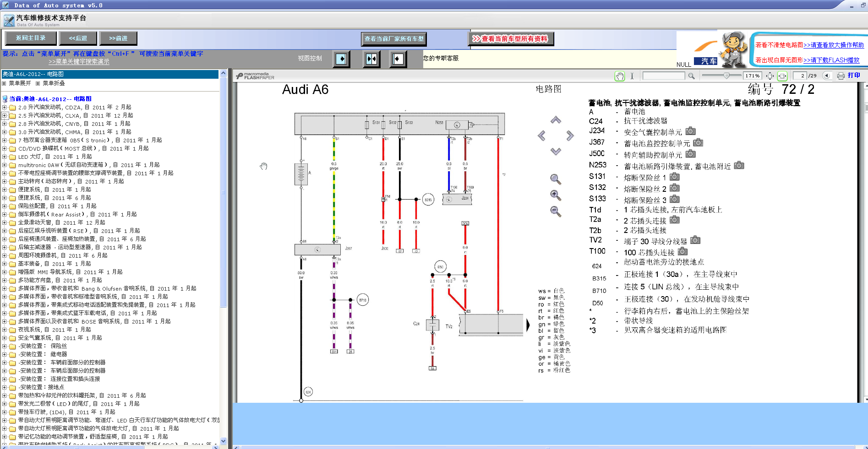868x449 pixels.
Task: Open the camera photo for S131 熔断保险丝 1
Action: [674, 177]
